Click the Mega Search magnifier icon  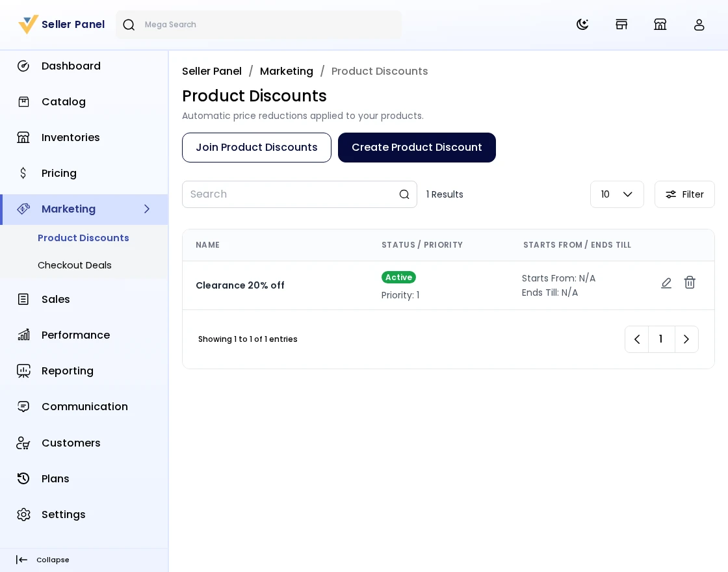[129, 25]
